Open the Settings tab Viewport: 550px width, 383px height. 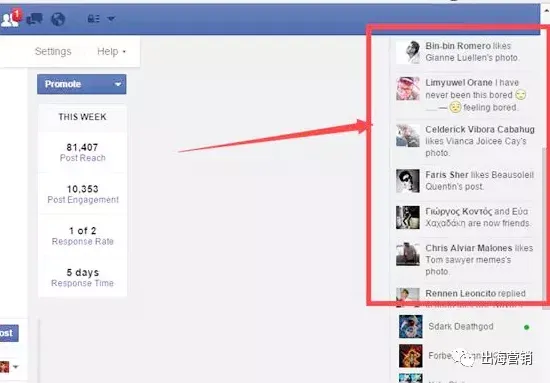click(53, 52)
